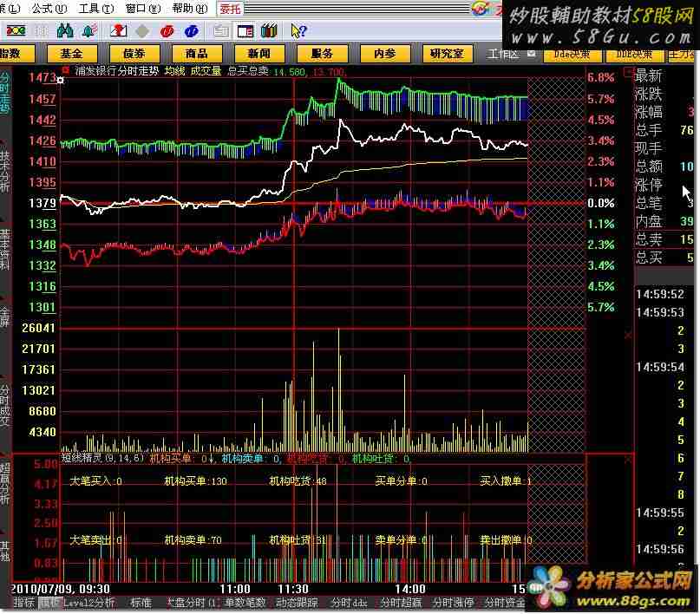Image resolution: width=700 pixels, height=614 pixels.
Task: Select the 技术分析 vertical side tab
Action: click(4, 172)
